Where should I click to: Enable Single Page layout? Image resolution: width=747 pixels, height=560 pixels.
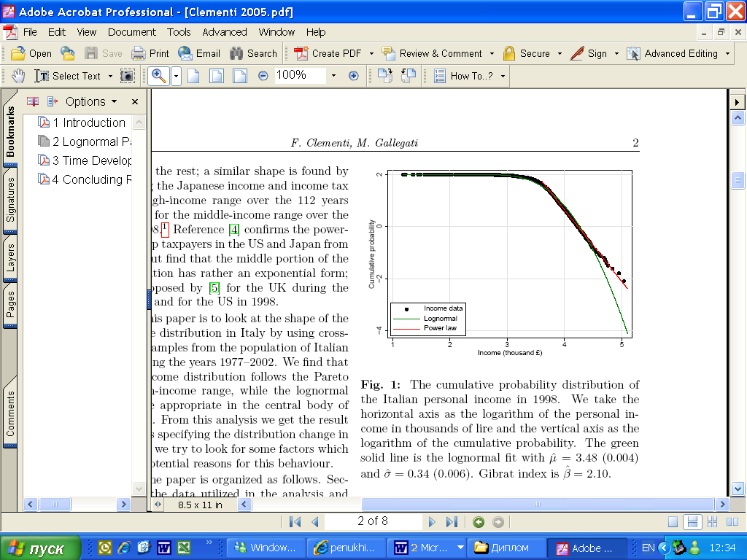[673, 522]
